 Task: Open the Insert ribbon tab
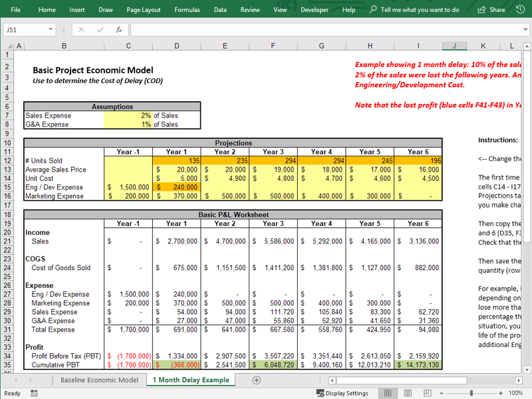[77, 10]
